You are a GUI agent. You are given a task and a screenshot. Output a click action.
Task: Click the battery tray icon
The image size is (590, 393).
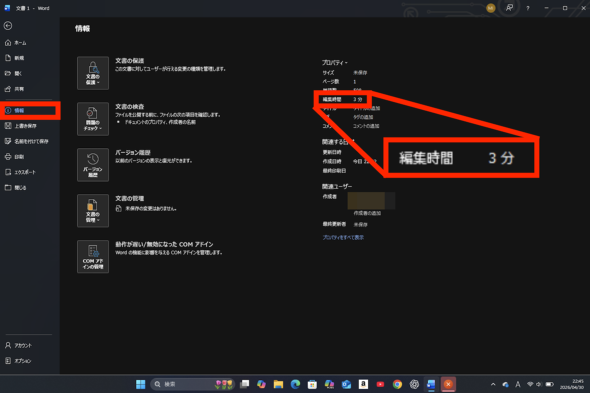tap(549, 384)
